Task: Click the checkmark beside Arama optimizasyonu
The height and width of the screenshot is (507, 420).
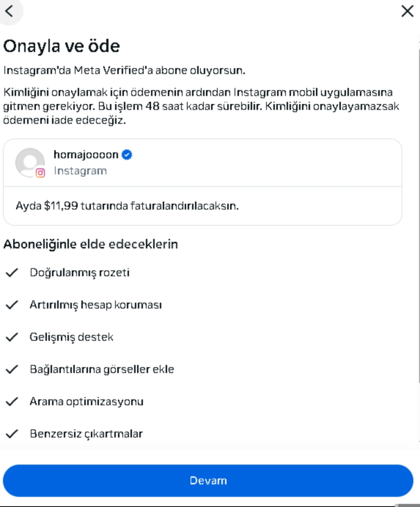Action: point(12,401)
